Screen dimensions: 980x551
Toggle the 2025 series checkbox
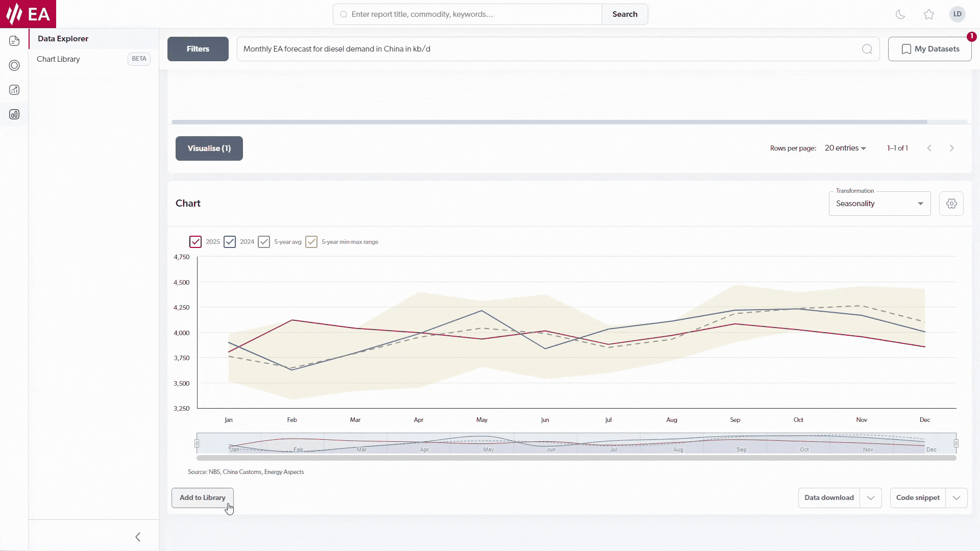(x=195, y=242)
